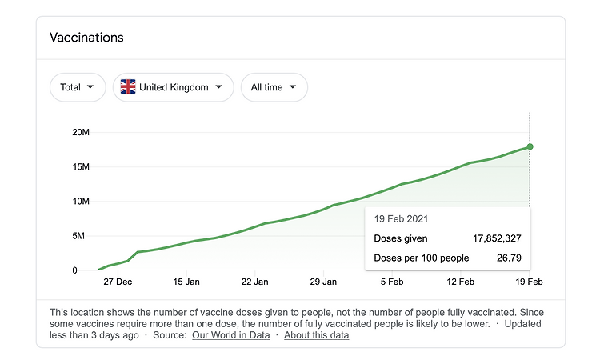
Task: Click the Vaccinations card heading
Action: [x=86, y=38]
